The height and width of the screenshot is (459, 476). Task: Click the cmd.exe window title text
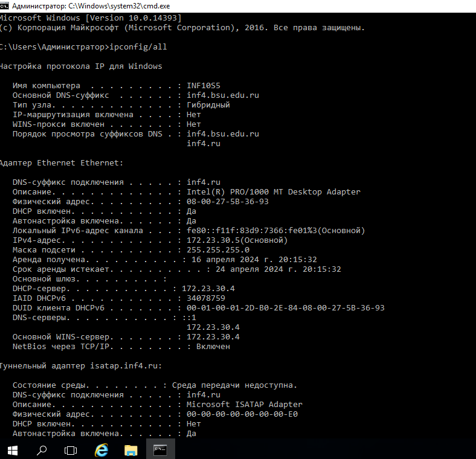click(x=91, y=6)
